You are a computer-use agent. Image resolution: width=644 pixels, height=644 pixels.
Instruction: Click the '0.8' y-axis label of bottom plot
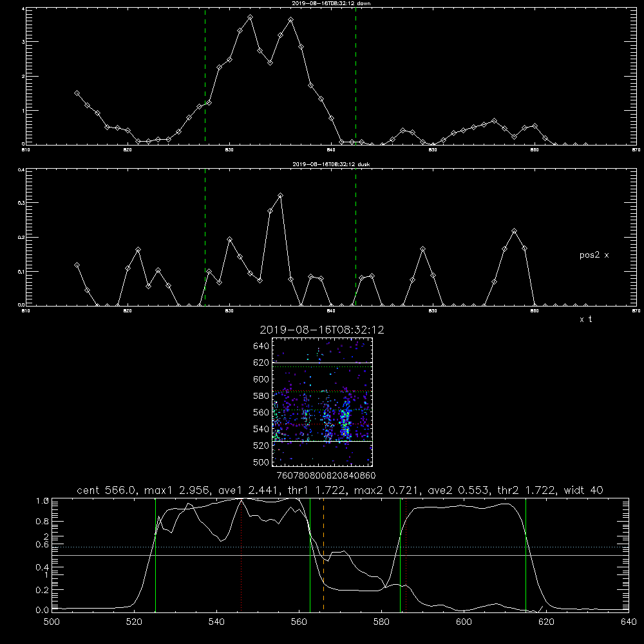(x=43, y=521)
